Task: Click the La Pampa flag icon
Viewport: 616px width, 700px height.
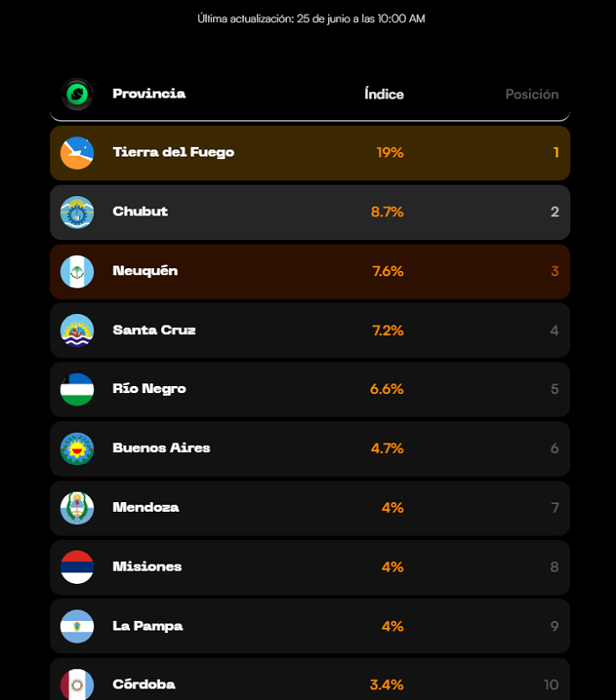Action: (77, 626)
